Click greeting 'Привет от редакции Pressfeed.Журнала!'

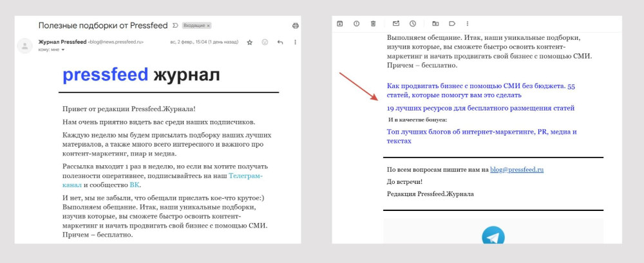[129, 109]
